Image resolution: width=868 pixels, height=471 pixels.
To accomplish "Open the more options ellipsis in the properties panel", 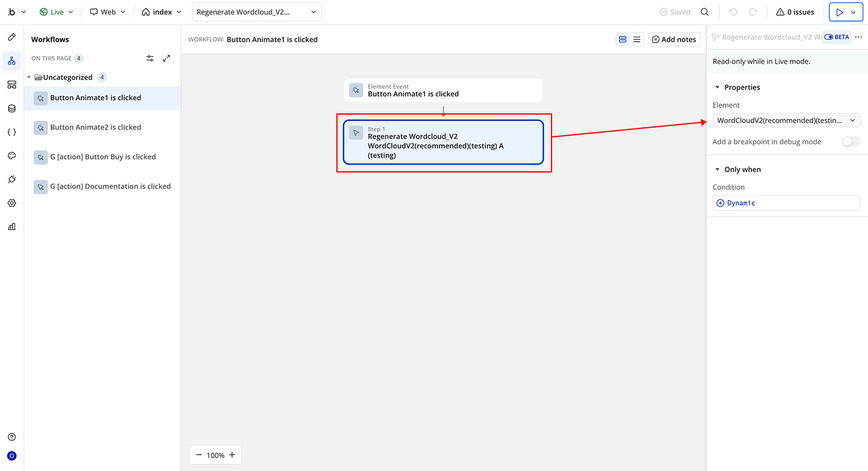I will click(x=859, y=37).
